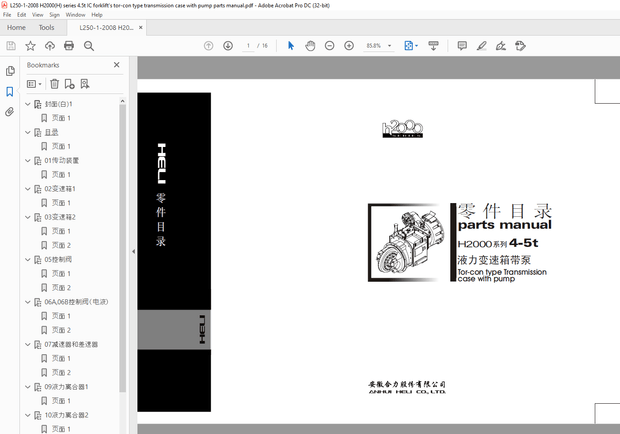Collapse navigation pane with side arrow
620x434 pixels.
[x=134, y=251]
